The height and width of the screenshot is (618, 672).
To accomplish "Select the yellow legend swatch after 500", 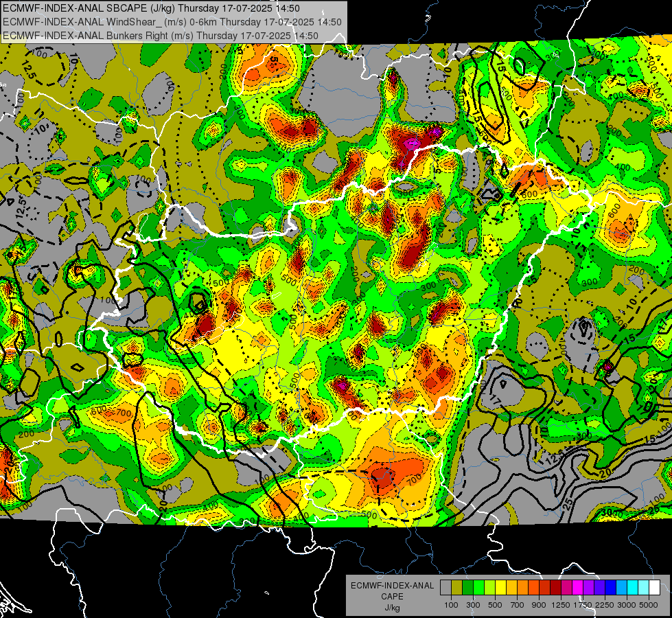I will point(500,588).
